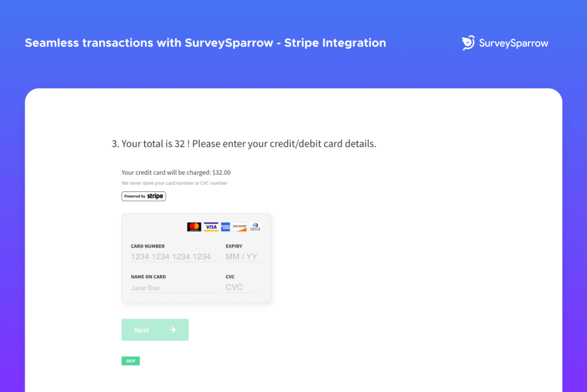The image size is (587, 392).
Task: Select the Visa card logo
Action: click(x=211, y=227)
